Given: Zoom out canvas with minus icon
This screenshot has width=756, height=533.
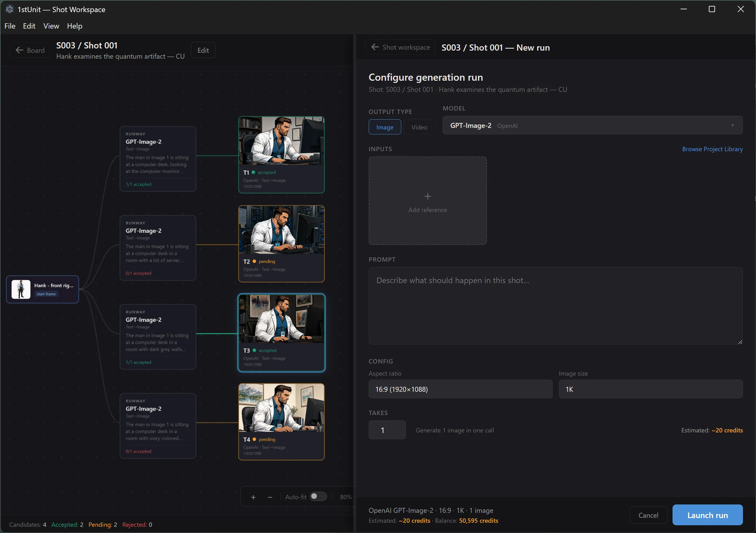Looking at the screenshot, I should click(270, 497).
